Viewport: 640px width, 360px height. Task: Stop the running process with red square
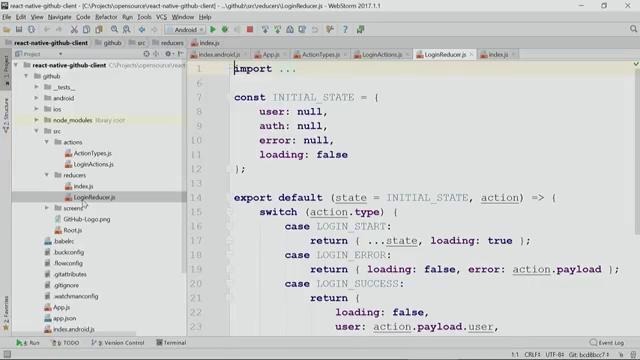(250, 29)
